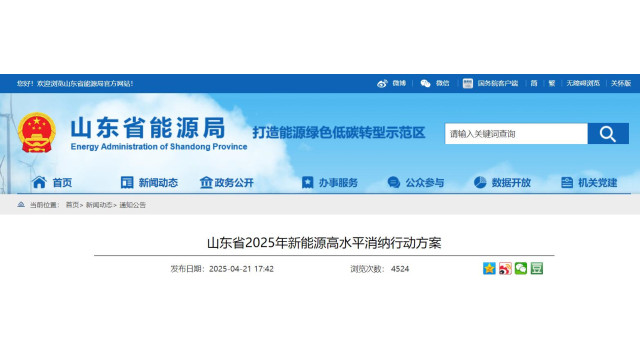
Task: Click the welcome message 欢迎浏览山东省能源局官方网站
Action: coord(84,84)
